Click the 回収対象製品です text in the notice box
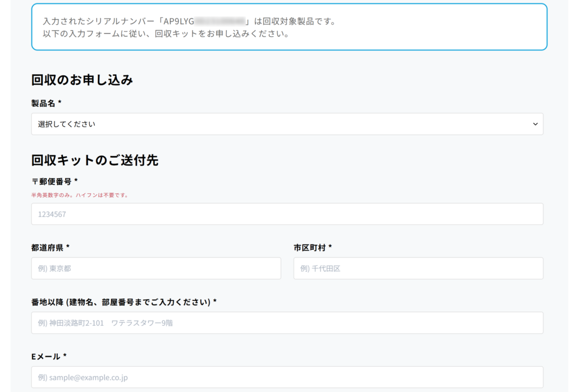Screen dimensions: 575x392 pos(299,21)
